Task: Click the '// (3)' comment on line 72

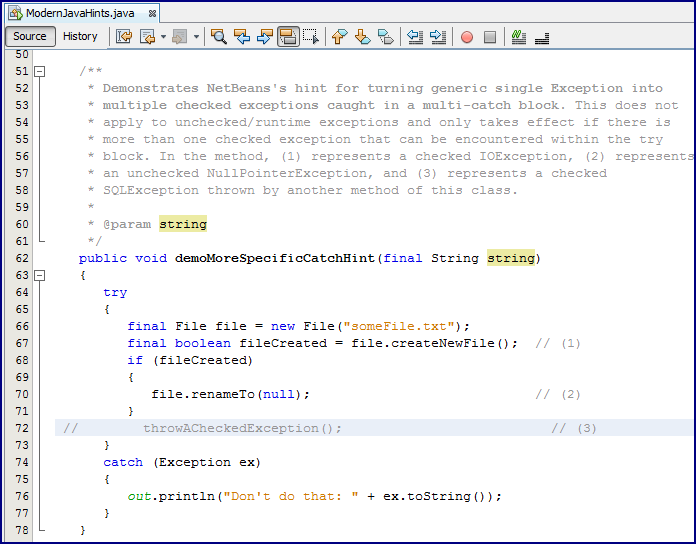Action: (573, 428)
